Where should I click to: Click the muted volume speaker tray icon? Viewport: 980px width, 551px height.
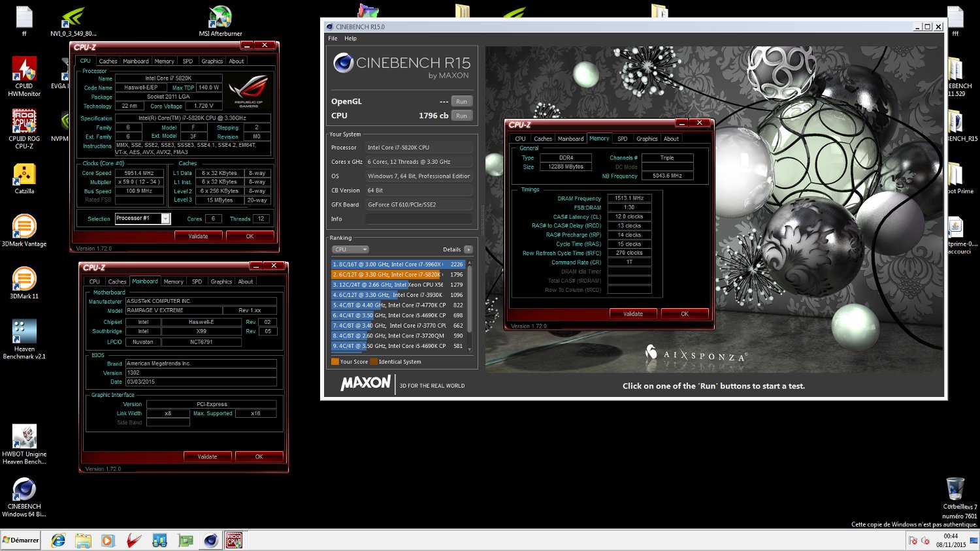tap(925, 541)
